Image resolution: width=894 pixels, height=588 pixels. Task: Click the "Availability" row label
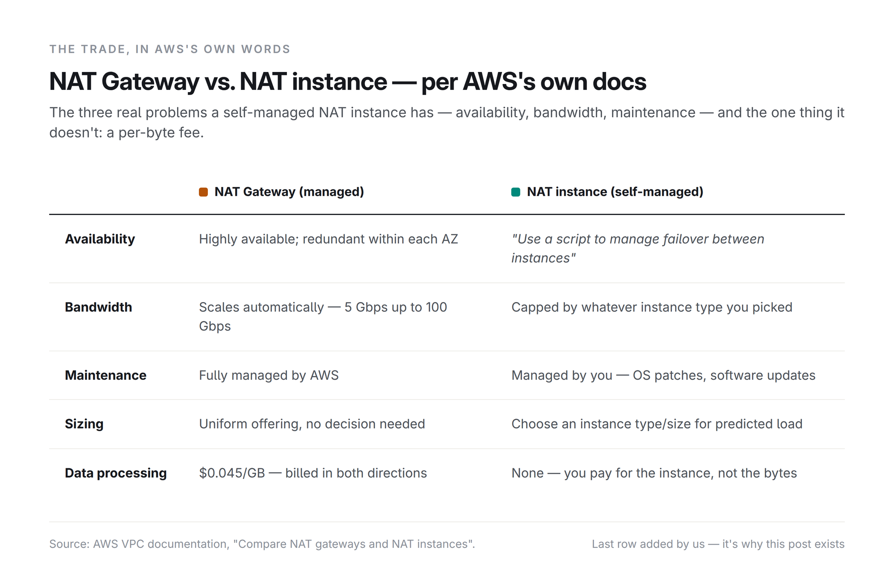pyautogui.click(x=100, y=239)
